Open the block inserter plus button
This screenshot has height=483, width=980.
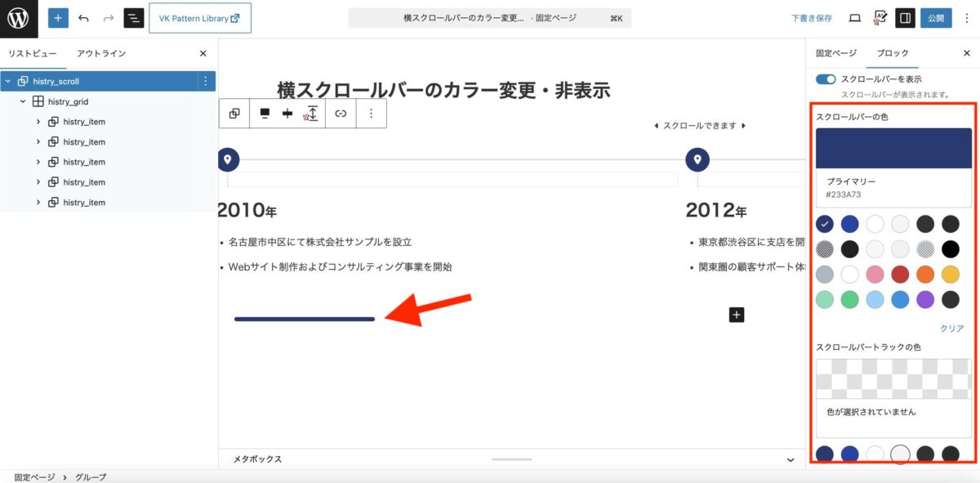pos(58,18)
